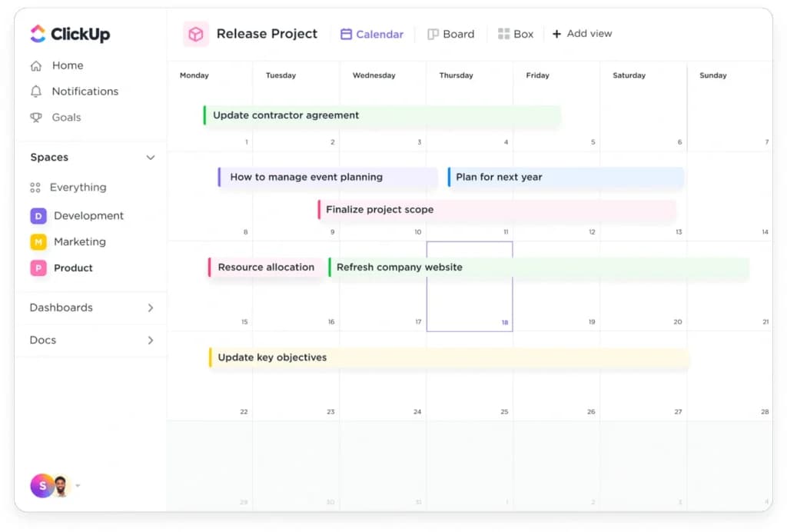The image size is (787, 532).
Task: Open the Goals menu item
Action: [x=66, y=118]
